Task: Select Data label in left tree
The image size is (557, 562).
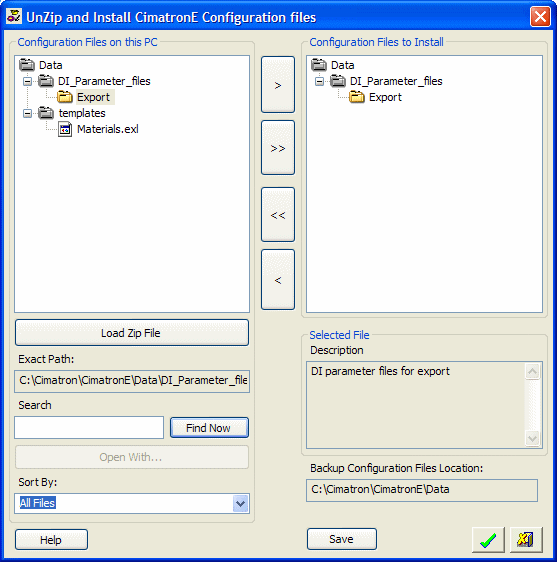Action: [51, 65]
